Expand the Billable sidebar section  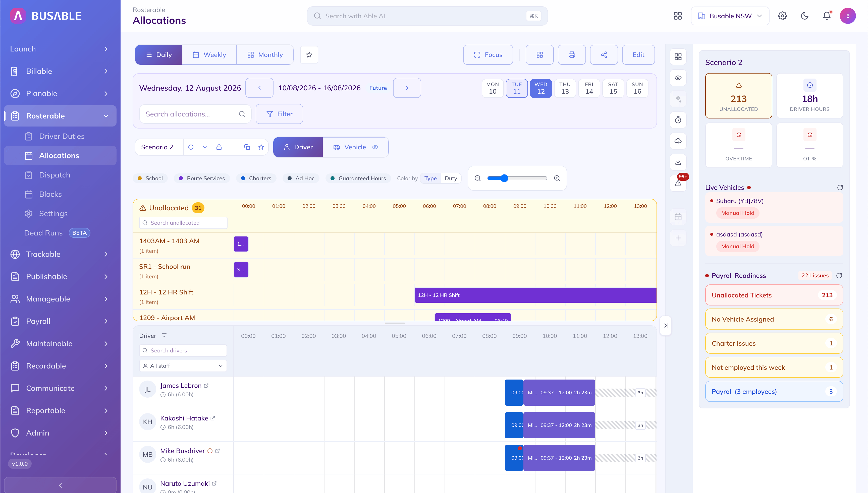(60, 71)
